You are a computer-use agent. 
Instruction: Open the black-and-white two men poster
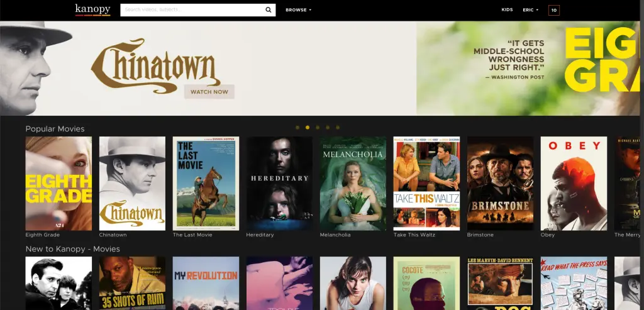point(58,284)
